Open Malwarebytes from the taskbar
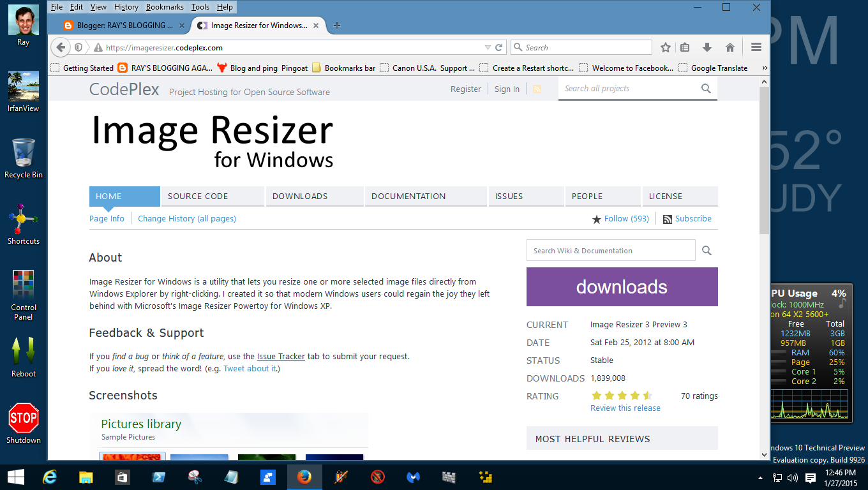 tap(414, 477)
